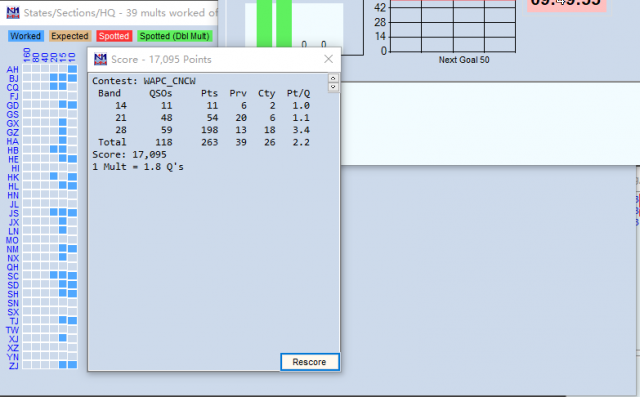The height and width of the screenshot is (397, 640).
Task: Click the HK row 20m worked cell
Action: [x=53, y=176]
